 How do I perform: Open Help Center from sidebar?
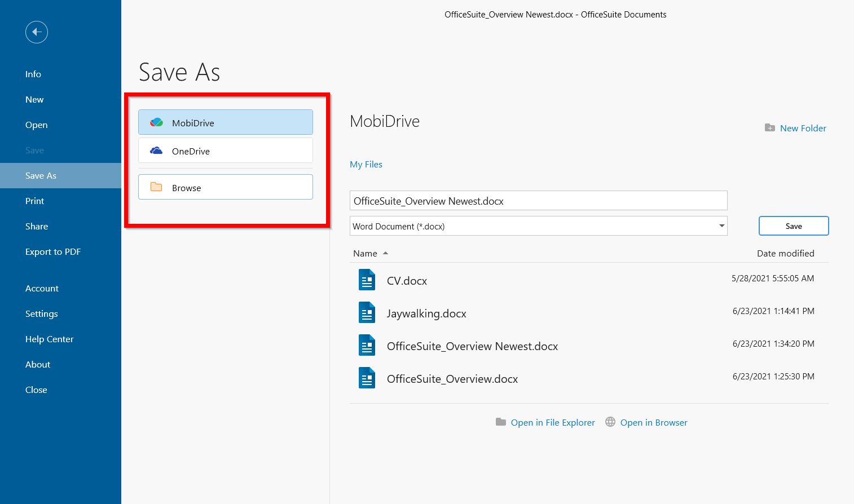pos(49,339)
